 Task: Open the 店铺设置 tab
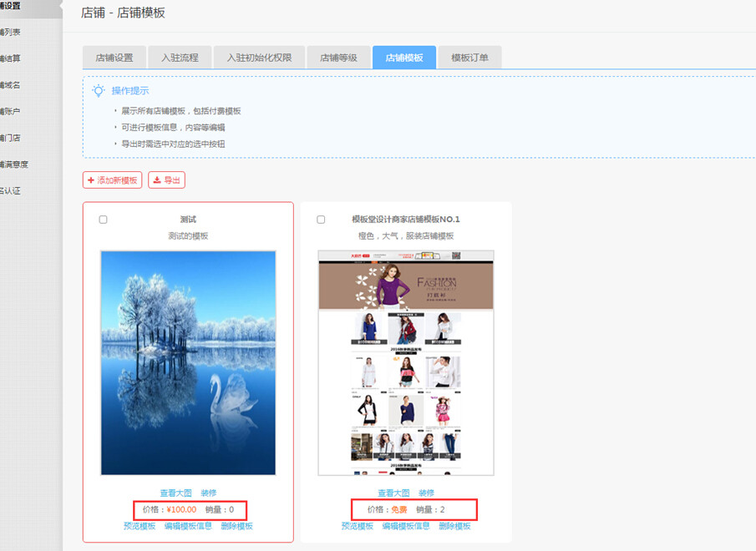coord(114,58)
